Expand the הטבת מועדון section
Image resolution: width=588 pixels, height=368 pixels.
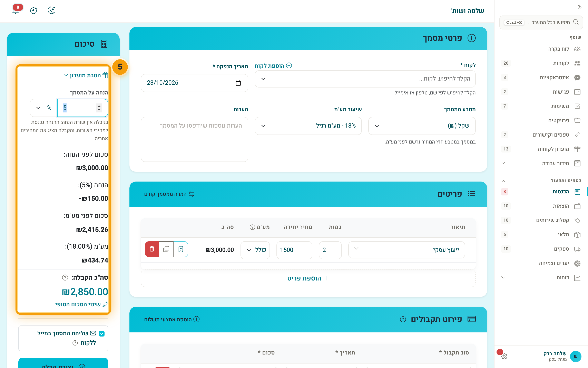point(86,75)
